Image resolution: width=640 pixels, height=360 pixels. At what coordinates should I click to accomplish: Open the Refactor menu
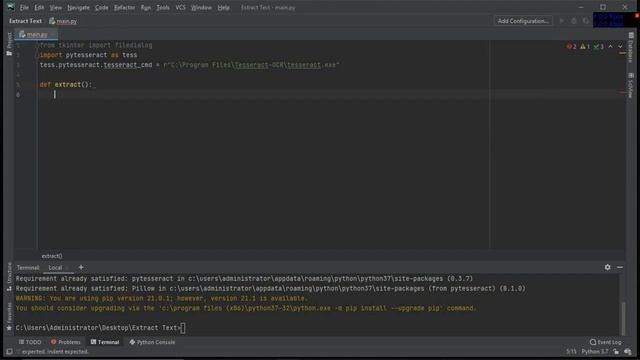click(x=124, y=7)
